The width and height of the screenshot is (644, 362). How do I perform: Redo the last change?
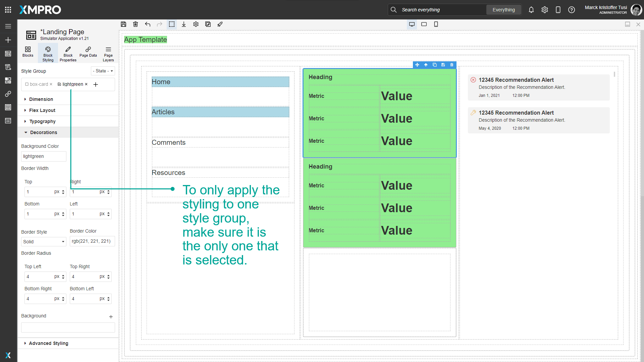tap(160, 24)
